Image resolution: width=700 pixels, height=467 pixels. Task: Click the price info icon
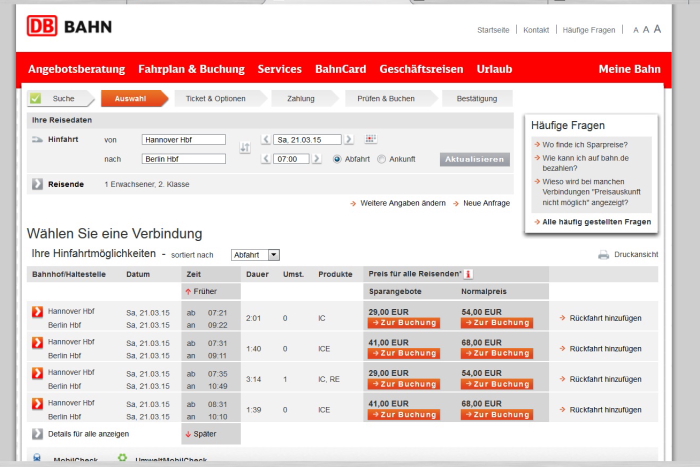click(468, 274)
